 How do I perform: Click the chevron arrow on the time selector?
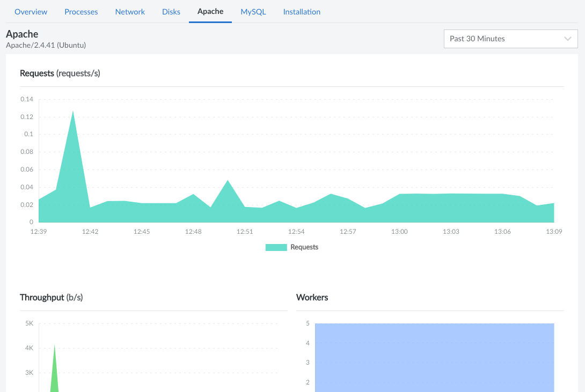coord(567,39)
